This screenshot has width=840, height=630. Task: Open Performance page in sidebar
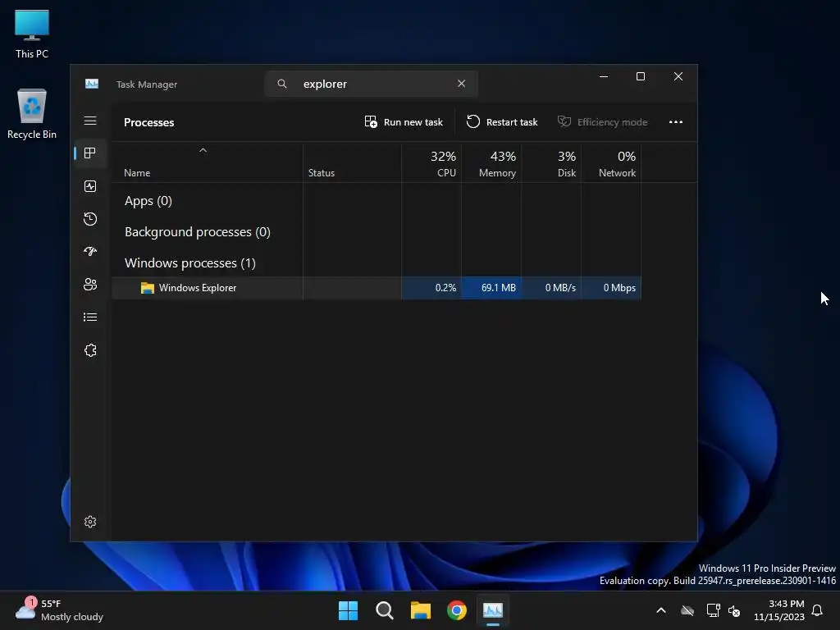click(x=90, y=186)
